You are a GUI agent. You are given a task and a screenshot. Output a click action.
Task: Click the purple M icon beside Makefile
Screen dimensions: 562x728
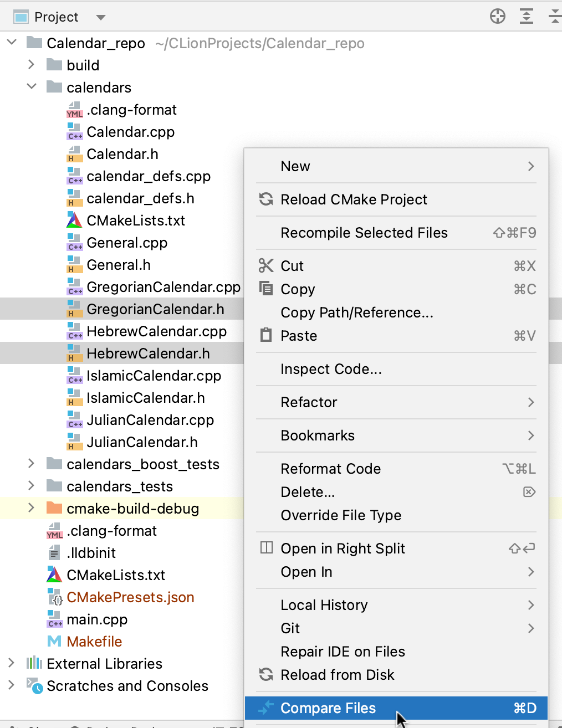coord(54,641)
